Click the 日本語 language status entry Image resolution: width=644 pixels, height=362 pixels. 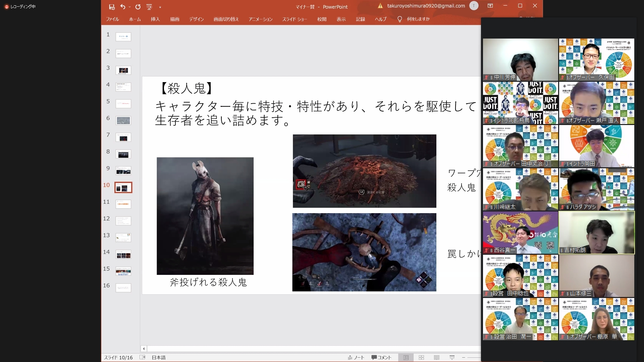point(159,358)
